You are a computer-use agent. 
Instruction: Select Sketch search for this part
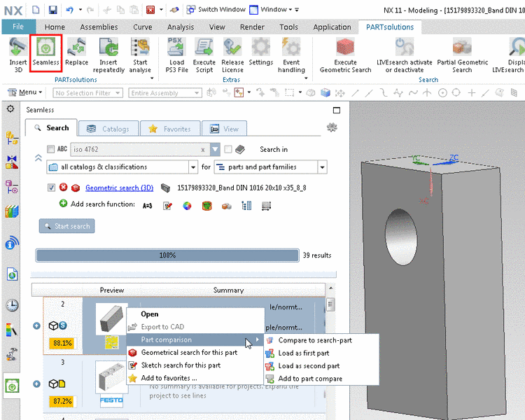point(195,365)
